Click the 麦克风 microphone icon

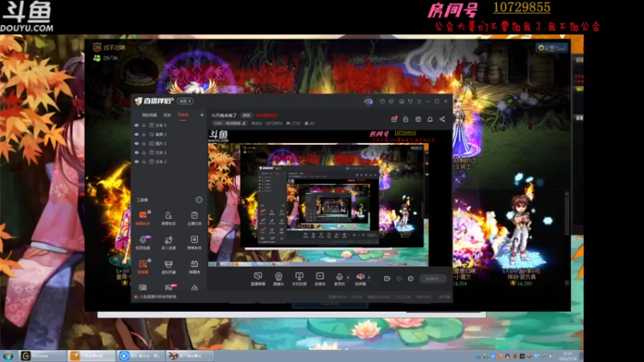coord(339,278)
